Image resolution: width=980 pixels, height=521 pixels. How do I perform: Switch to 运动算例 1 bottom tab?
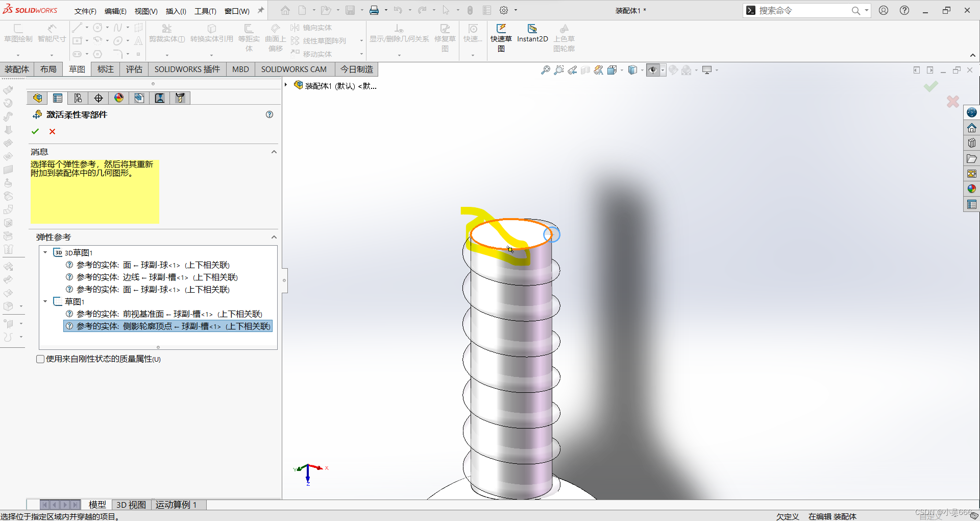(176, 505)
